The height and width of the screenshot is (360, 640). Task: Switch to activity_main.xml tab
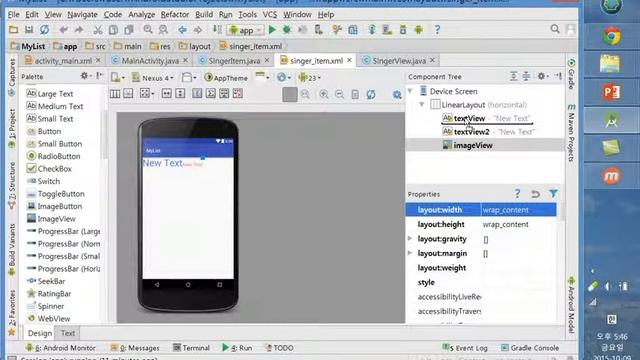(63, 60)
